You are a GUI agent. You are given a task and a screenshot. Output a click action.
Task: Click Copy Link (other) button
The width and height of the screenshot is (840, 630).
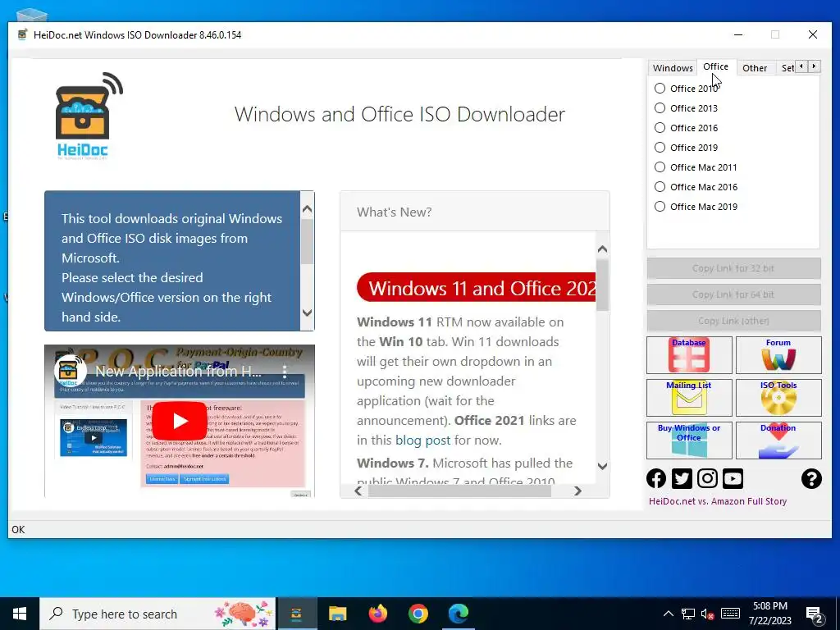click(733, 321)
